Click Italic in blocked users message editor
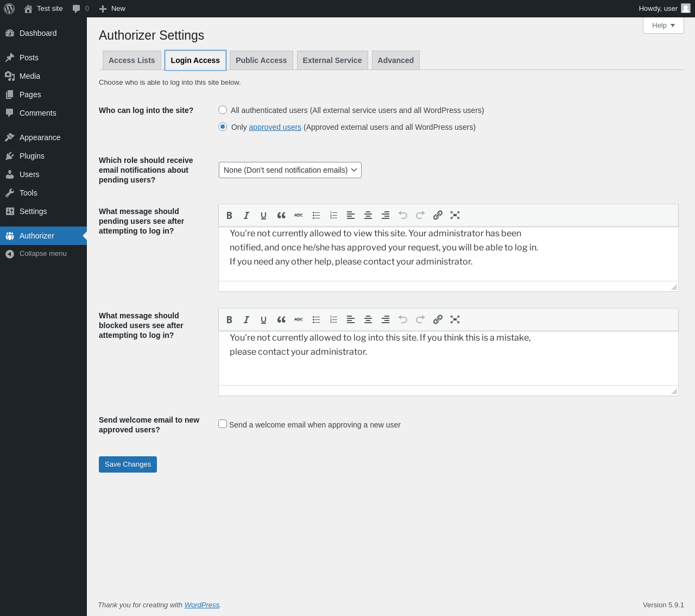695x616 pixels. (x=247, y=320)
